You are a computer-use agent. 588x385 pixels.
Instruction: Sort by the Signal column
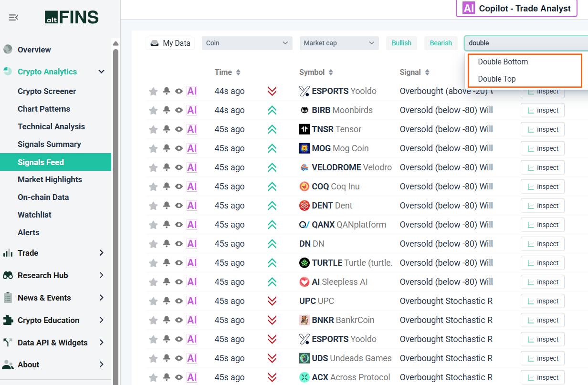(x=415, y=72)
